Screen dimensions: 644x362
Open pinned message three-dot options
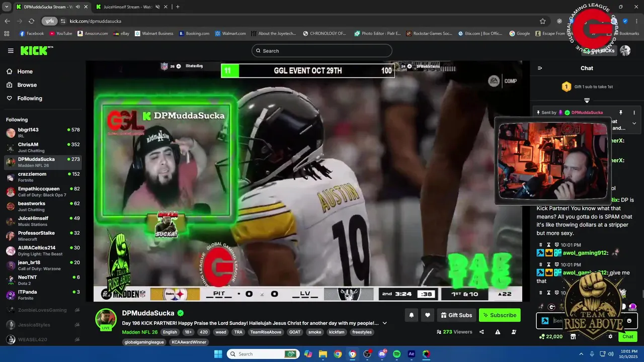(x=634, y=113)
